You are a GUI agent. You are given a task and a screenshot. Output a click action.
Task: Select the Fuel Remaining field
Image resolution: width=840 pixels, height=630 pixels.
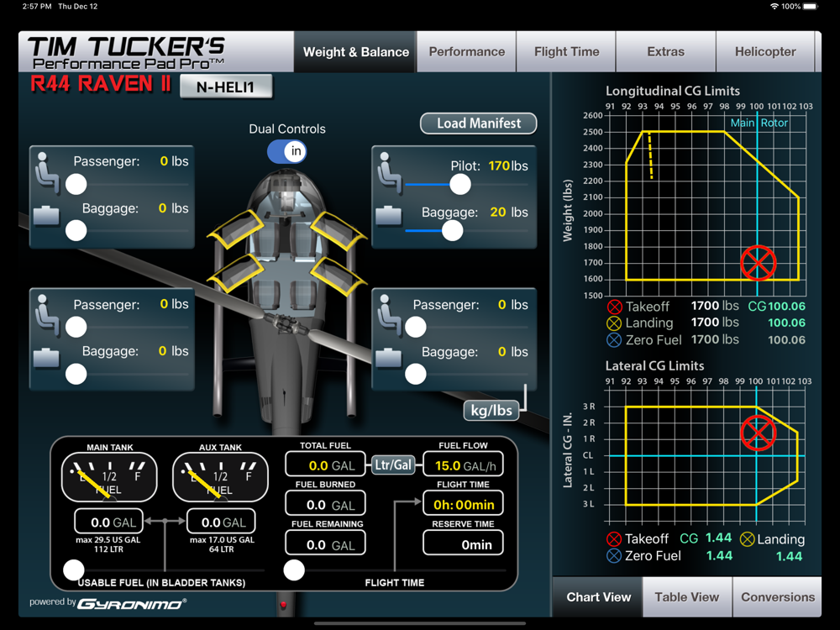click(x=325, y=543)
